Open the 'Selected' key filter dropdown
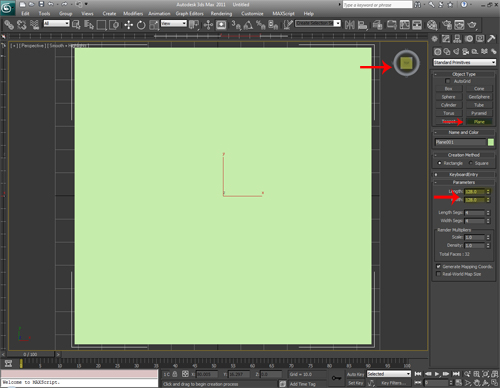500x388 pixels. (389, 374)
